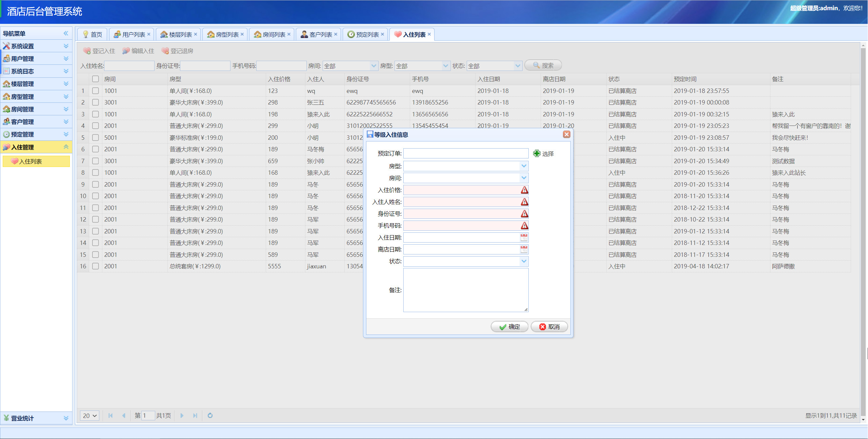Screen dimensions: 868x439
Task: Click the heart icon next to 入住列表 in sidebar
Action: click(15, 161)
